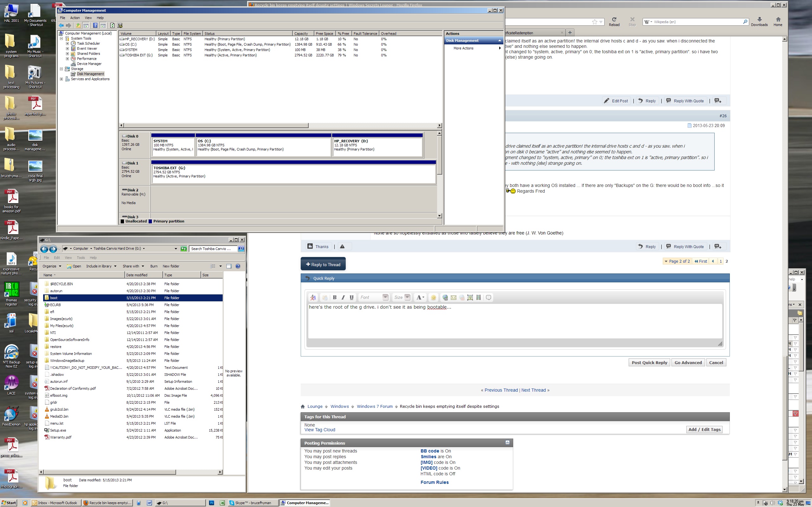Click the Insert Image icon in Quick Reply
The image size is (812, 507).
pyautogui.click(x=470, y=298)
